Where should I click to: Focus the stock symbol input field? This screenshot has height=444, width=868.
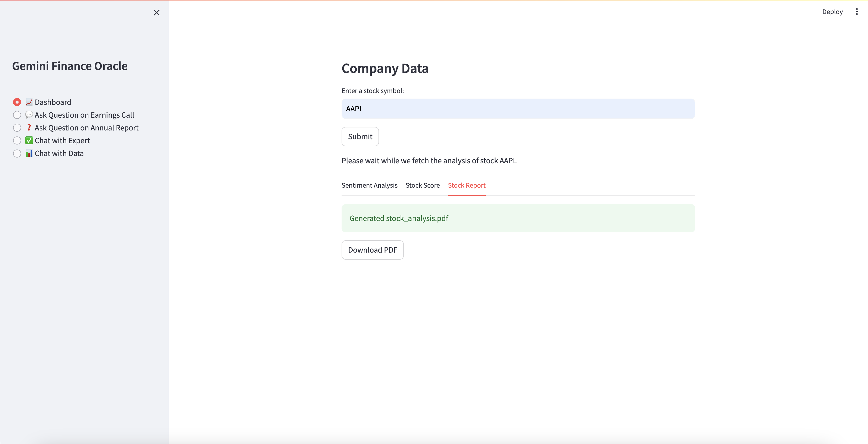(518, 109)
